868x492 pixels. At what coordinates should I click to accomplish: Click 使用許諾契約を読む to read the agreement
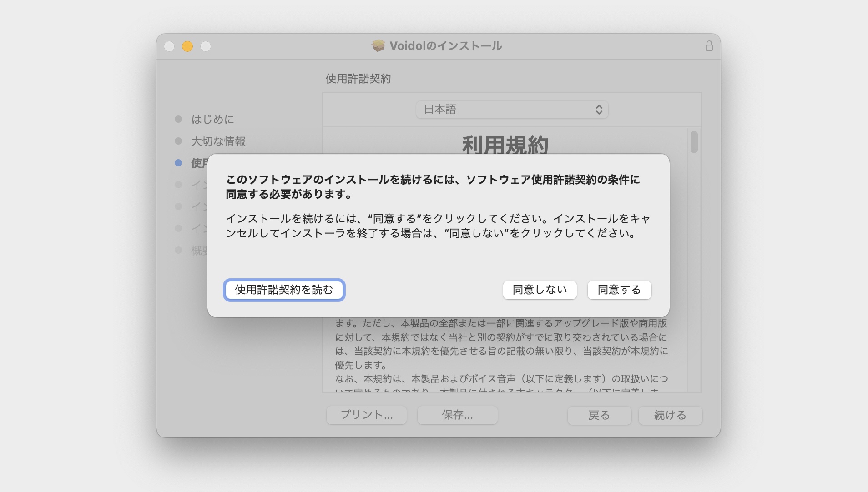pyautogui.click(x=284, y=290)
